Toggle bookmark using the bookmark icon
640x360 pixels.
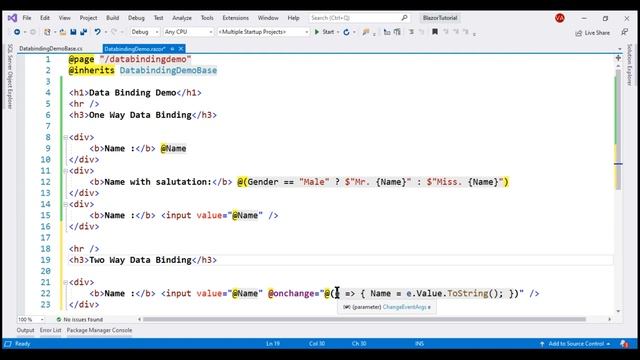[x=435, y=32]
